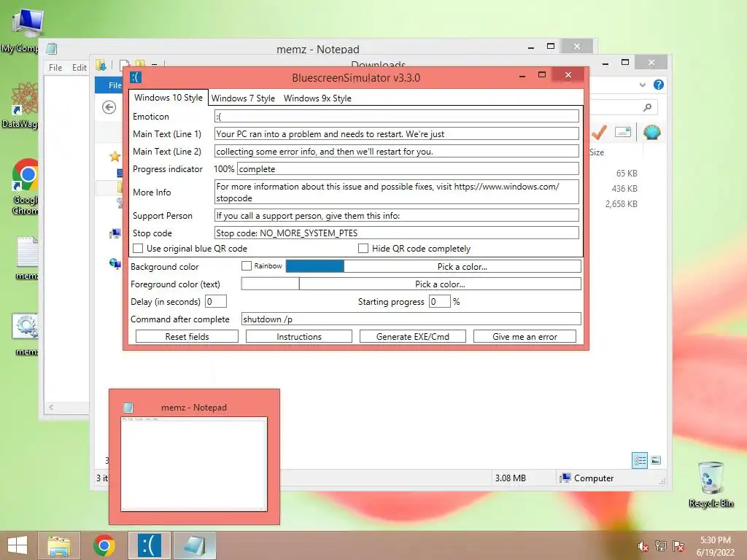
Task: Click Give me an error
Action: (x=525, y=336)
